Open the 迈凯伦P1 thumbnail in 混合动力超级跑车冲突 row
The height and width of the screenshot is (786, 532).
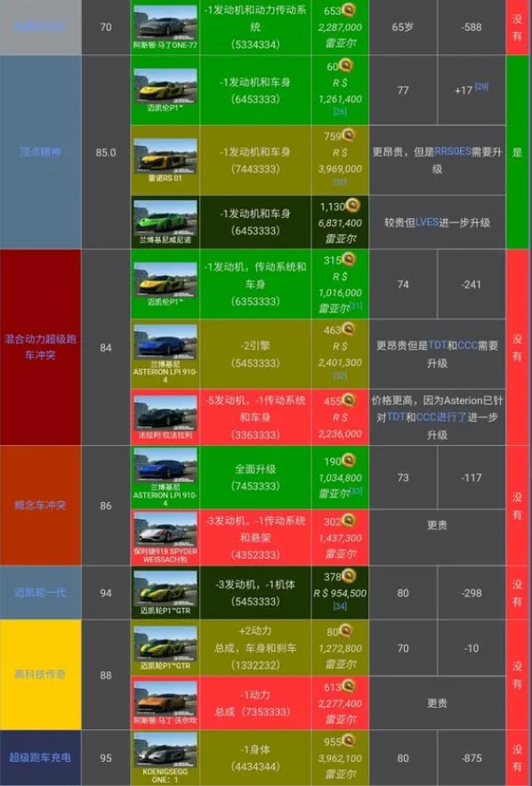[165, 280]
